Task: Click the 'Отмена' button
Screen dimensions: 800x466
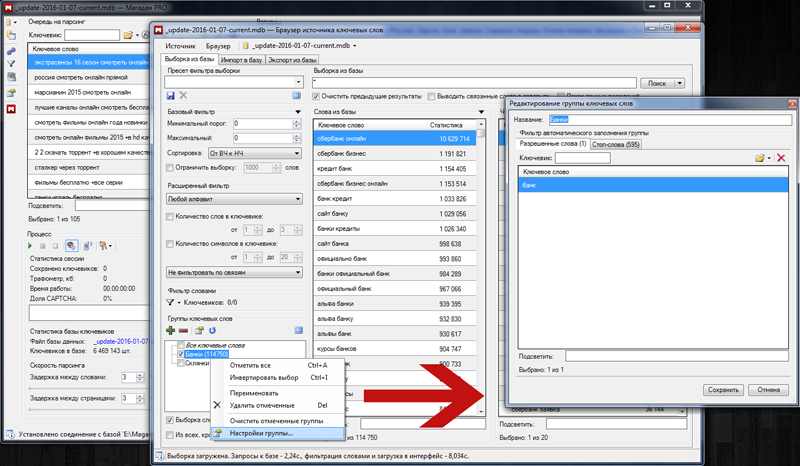Action: 768,389
